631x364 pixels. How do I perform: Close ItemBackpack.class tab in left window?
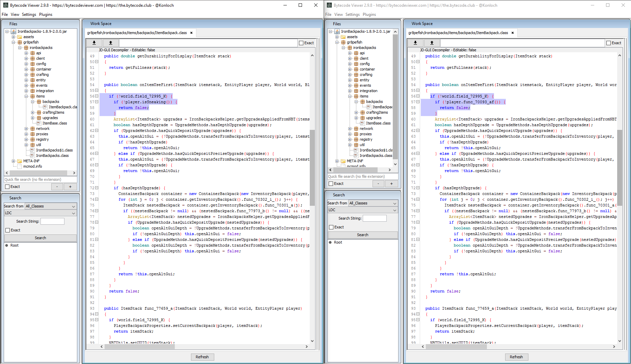[x=191, y=33]
